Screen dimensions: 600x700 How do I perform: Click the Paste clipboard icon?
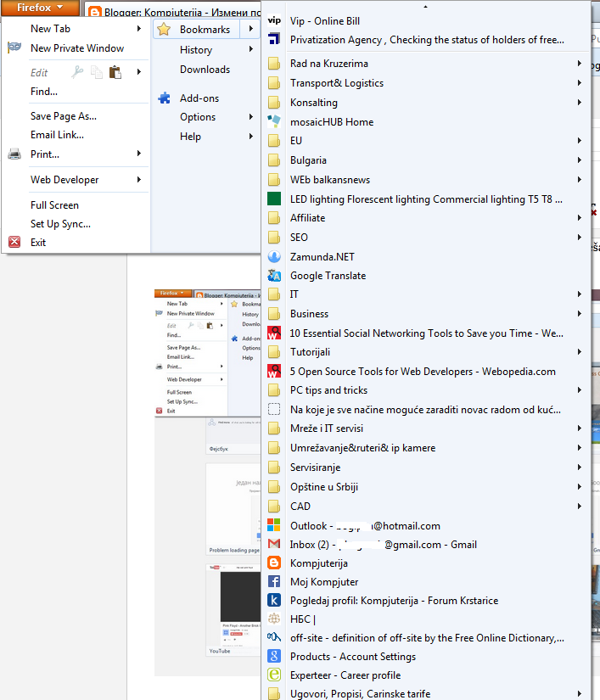coord(115,72)
